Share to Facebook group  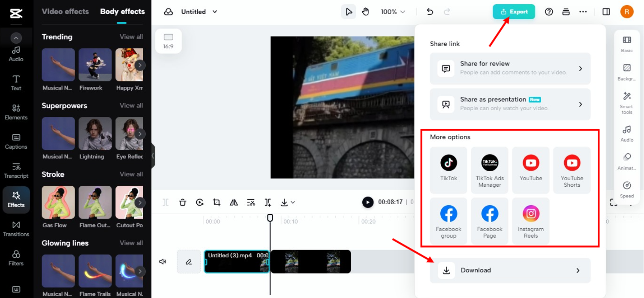point(448,221)
